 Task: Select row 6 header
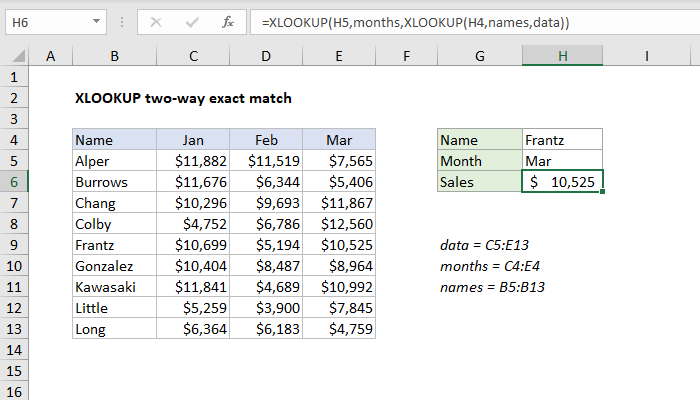(15, 181)
